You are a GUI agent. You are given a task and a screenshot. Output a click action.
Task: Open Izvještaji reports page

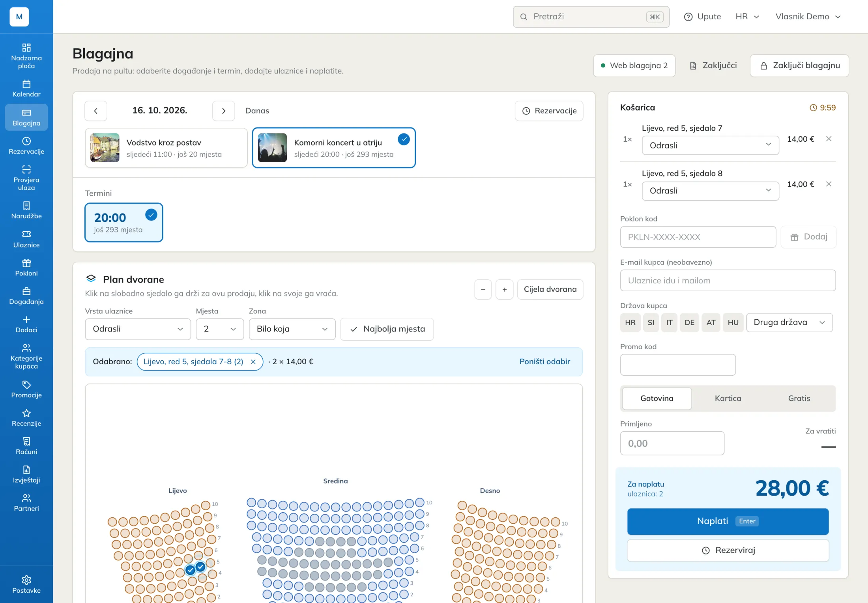(x=26, y=474)
